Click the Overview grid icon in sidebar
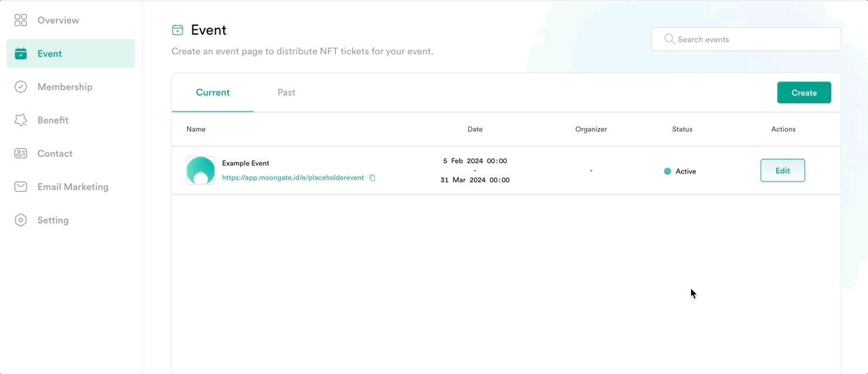 pyautogui.click(x=20, y=20)
